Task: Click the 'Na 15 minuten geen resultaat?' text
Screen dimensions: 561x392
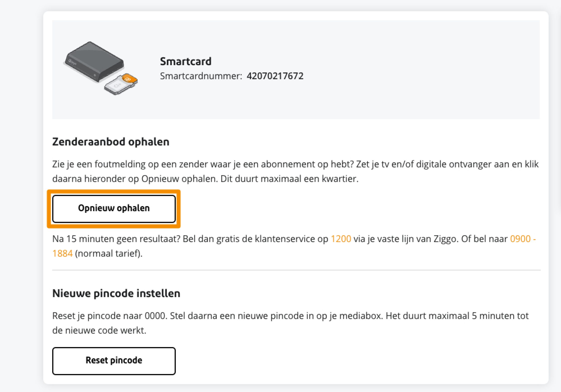Action: click(x=116, y=239)
